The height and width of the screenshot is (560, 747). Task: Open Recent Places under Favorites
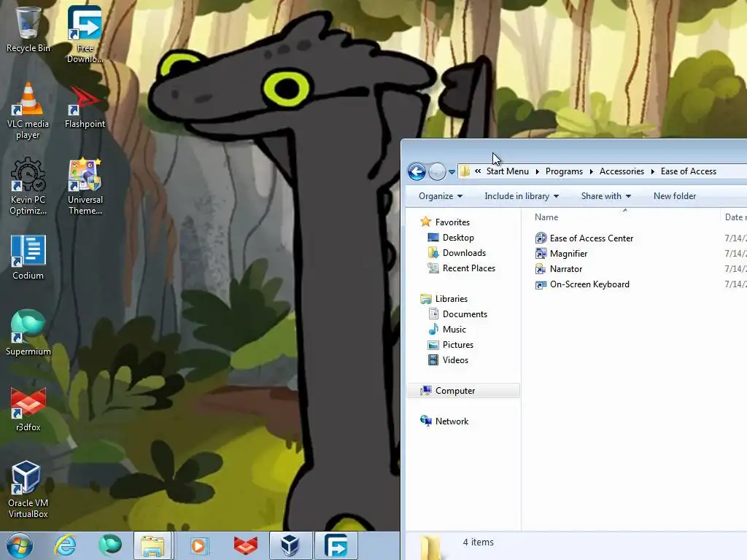[461, 268]
